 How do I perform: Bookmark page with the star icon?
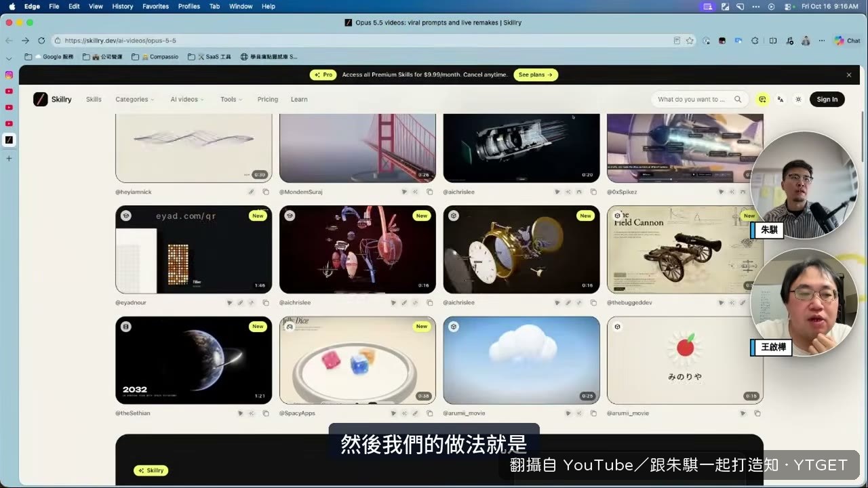coord(690,40)
